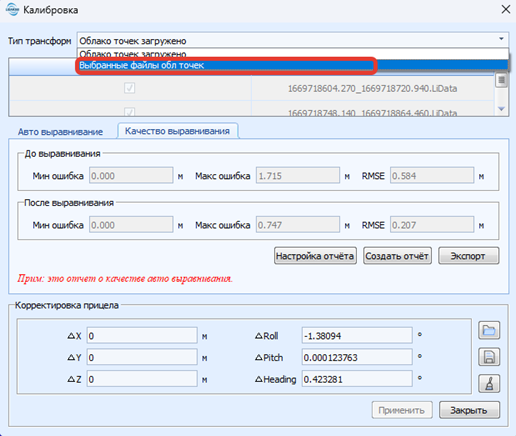
Task: Click the ΔHeading field showing 0.423281
Action: click(x=357, y=379)
